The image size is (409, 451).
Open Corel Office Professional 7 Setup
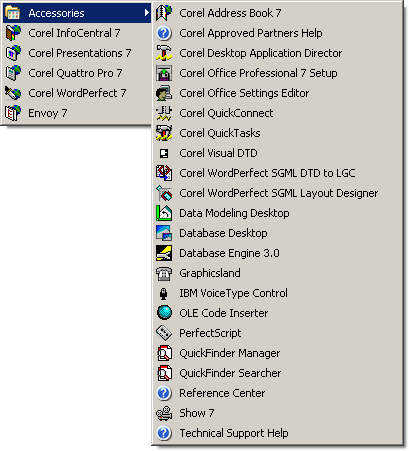tap(277, 73)
